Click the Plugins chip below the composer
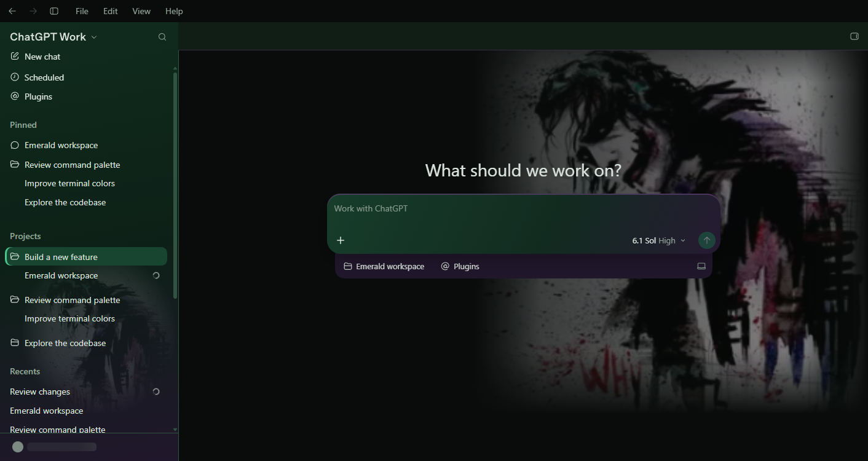 460,266
